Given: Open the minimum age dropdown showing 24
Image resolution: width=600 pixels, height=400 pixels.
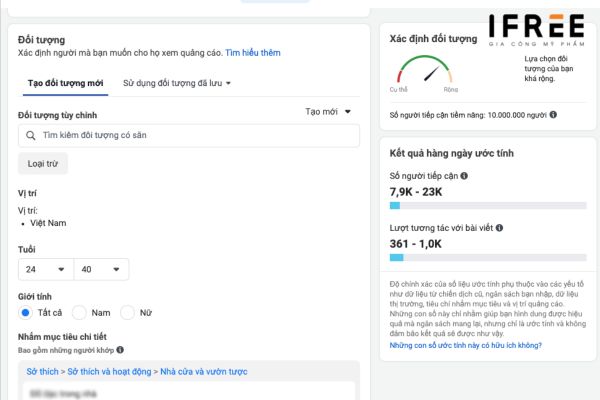Looking at the screenshot, I should [x=46, y=269].
